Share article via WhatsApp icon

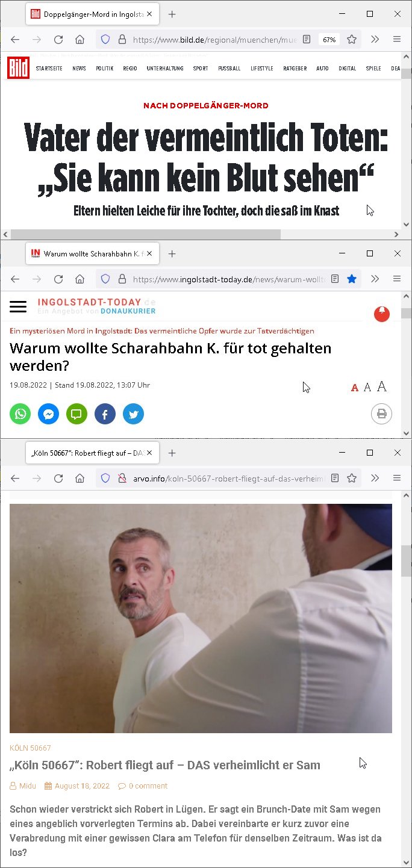point(20,414)
